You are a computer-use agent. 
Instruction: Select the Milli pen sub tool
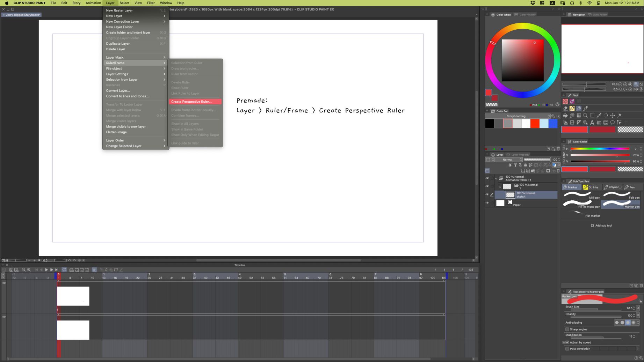pyautogui.click(x=581, y=195)
